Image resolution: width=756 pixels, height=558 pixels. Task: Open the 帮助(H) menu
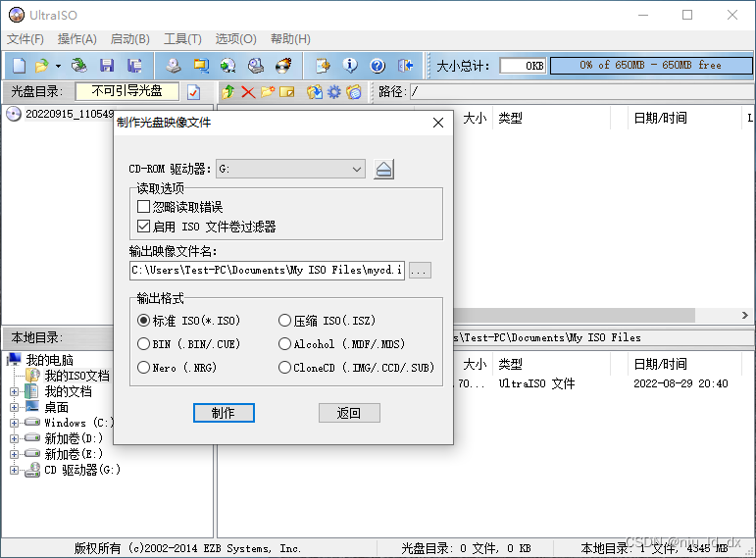(290, 39)
